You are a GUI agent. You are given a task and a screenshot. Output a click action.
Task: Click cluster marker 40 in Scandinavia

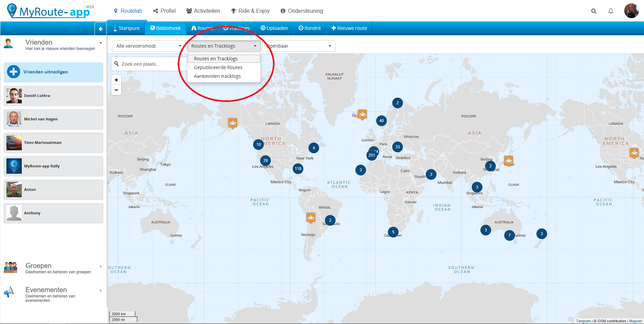click(x=382, y=121)
